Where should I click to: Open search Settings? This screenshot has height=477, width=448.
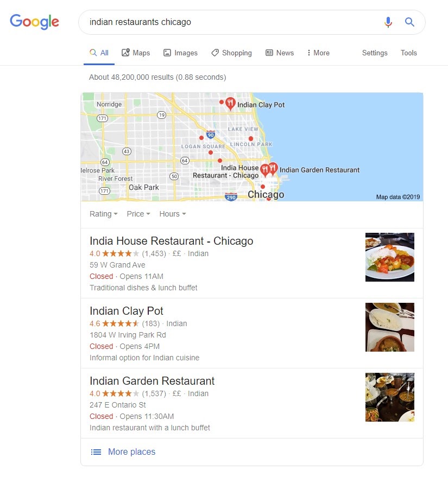pyautogui.click(x=375, y=53)
